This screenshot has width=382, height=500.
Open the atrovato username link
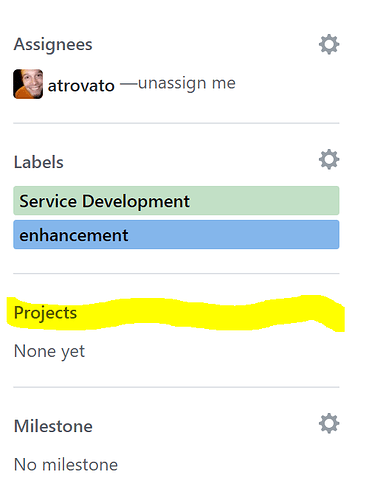81,86
